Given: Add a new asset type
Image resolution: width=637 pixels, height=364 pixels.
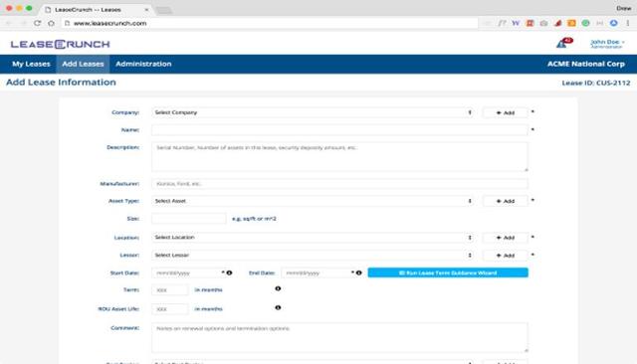Looking at the screenshot, I should [505, 201].
